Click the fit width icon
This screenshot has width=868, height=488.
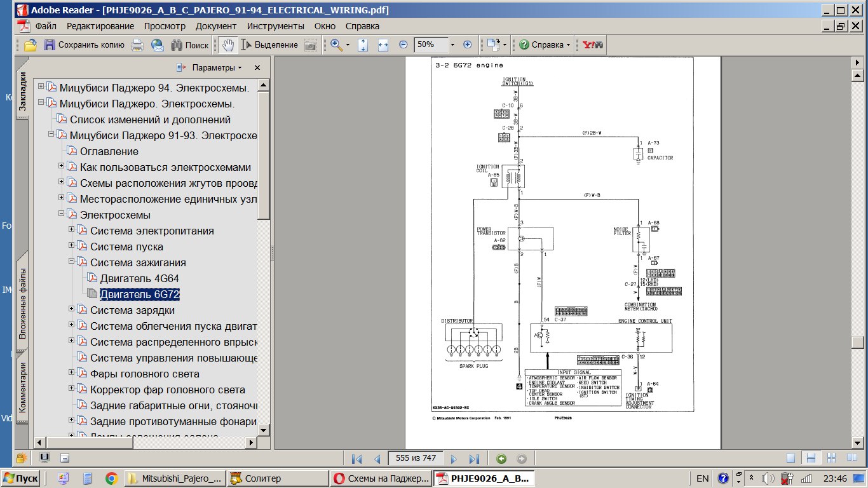(383, 45)
